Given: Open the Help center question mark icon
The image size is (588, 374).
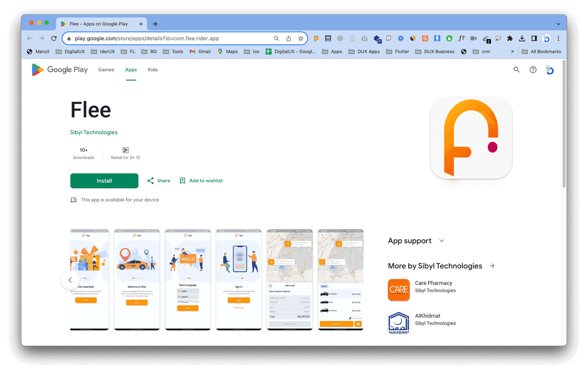Looking at the screenshot, I should pos(533,69).
